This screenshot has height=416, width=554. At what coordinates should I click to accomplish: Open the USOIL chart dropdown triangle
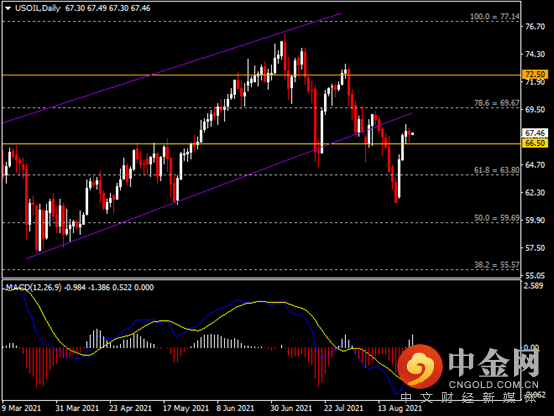click(x=8, y=8)
